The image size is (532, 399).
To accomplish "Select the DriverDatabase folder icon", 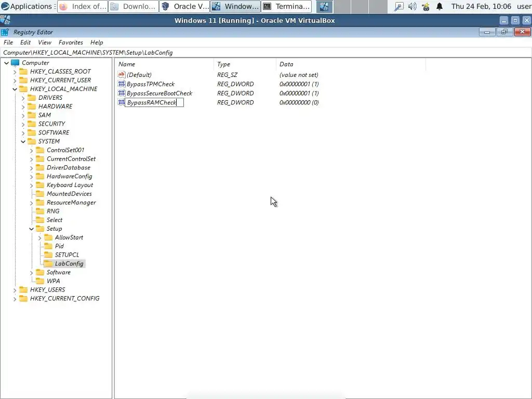I will pos(39,168).
